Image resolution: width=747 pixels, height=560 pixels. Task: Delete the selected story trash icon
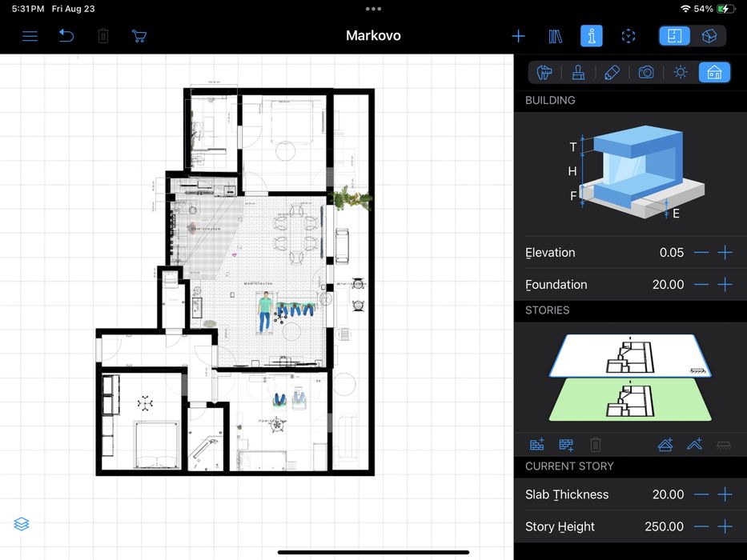595,445
